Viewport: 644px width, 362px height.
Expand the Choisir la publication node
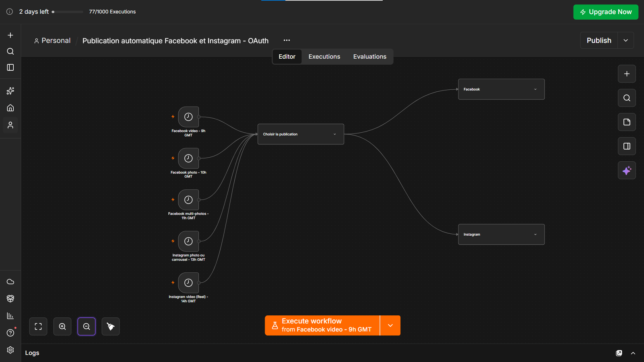[334, 134]
